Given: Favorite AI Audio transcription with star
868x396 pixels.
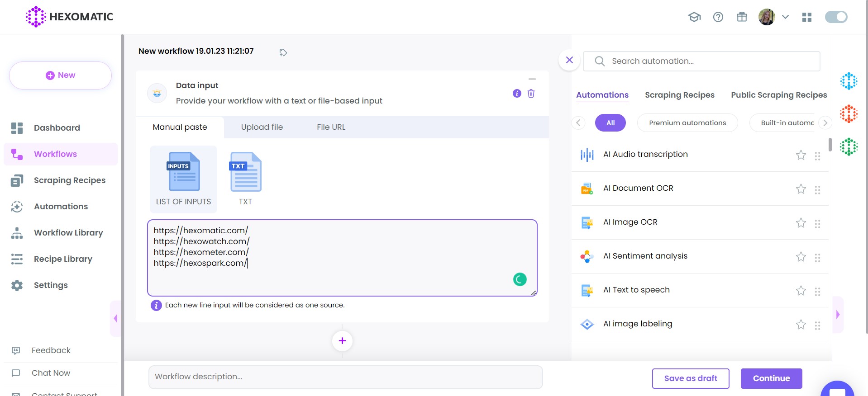Looking at the screenshot, I should 801,155.
